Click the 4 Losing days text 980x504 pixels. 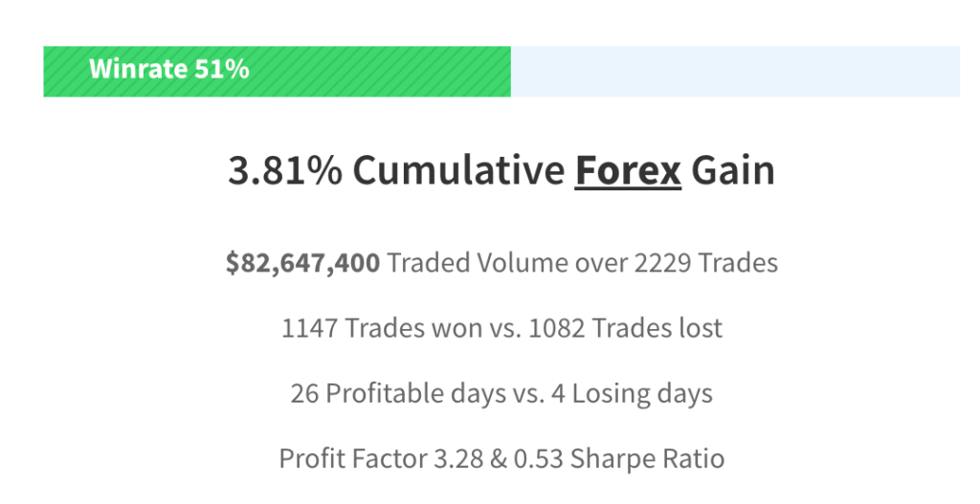tap(632, 393)
